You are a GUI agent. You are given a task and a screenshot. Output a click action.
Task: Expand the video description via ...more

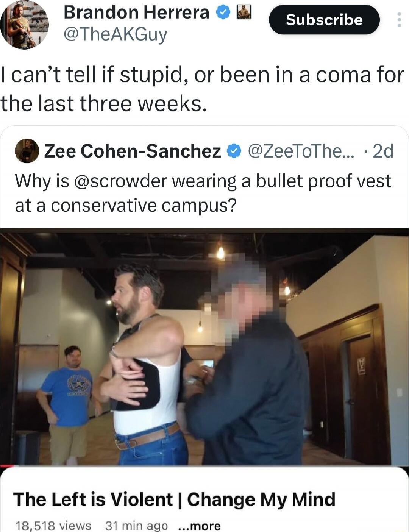click(x=199, y=526)
